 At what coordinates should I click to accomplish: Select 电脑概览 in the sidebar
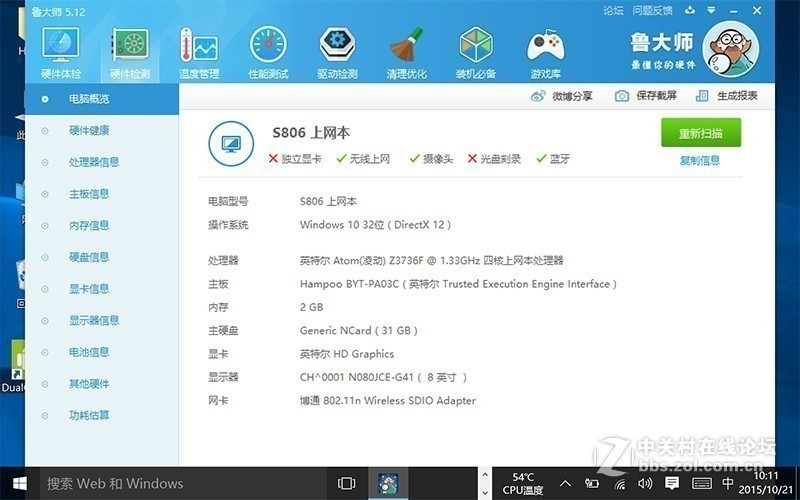(x=102, y=99)
